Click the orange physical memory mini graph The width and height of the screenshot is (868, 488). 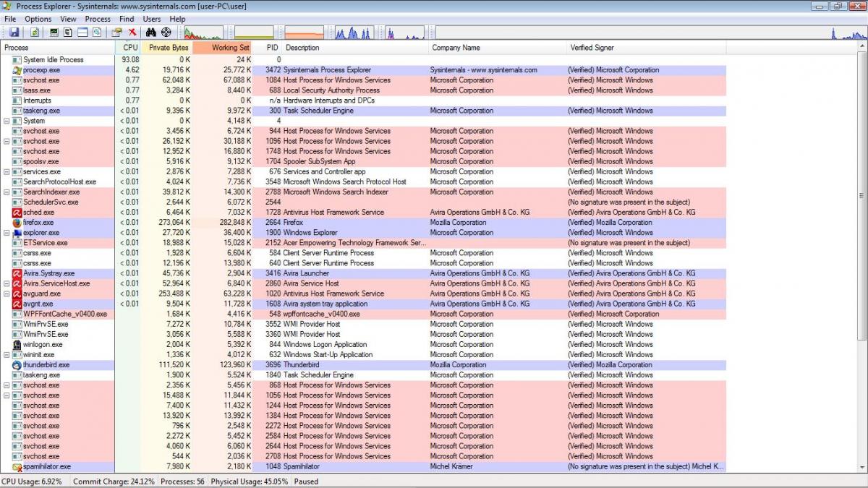(x=305, y=33)
